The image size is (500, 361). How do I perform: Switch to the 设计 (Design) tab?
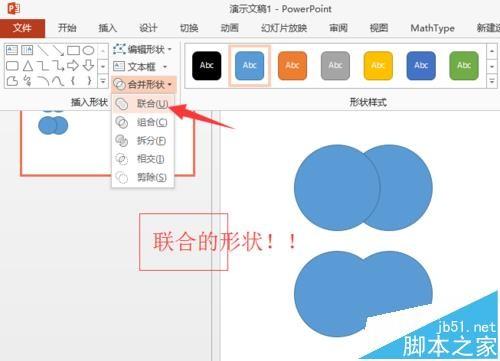click(148, 28)
